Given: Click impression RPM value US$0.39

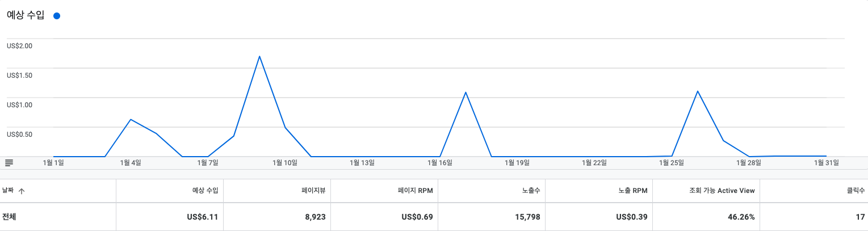Looking at the screenshot, I should pyautogui.click(x=632, y=217).
